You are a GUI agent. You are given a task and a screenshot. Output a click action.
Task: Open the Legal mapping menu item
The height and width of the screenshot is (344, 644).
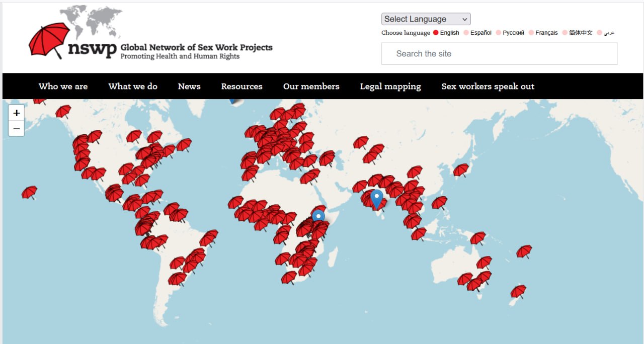tap(390, 87)
